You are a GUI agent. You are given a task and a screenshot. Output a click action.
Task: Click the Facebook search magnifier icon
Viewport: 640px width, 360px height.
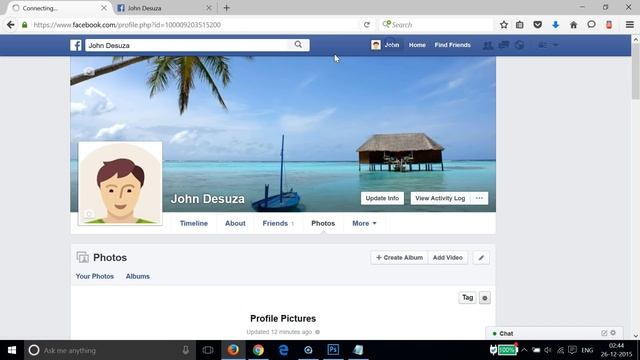coord(298,44)
